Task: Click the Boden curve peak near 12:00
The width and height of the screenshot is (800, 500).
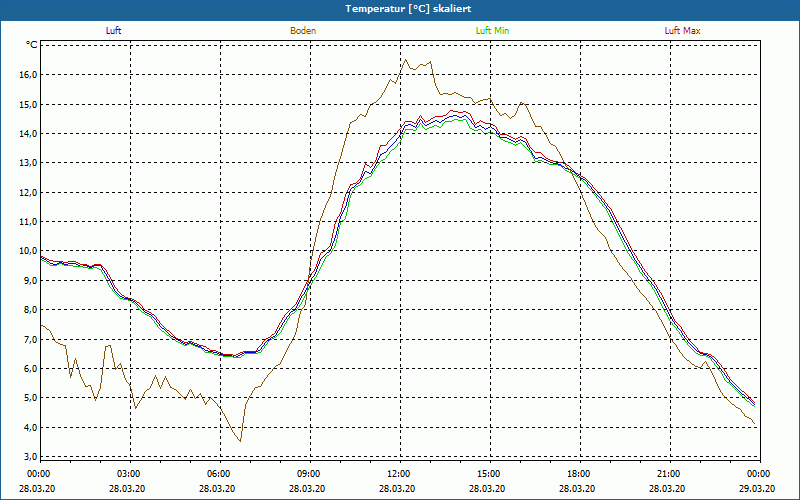Action: coord(406,60)
